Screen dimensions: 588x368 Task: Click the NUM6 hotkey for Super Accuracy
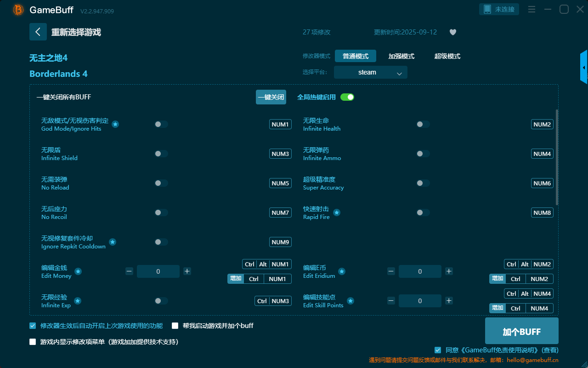[x=542, y=183]
